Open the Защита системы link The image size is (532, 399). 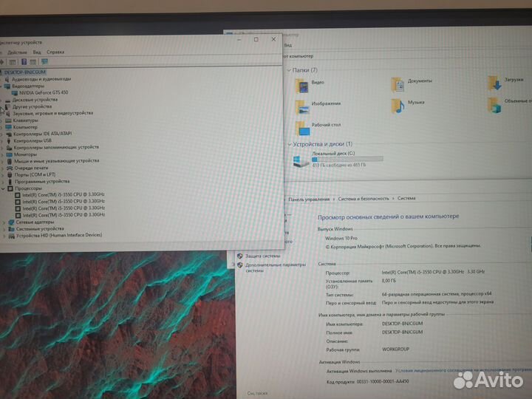[262, 256]
